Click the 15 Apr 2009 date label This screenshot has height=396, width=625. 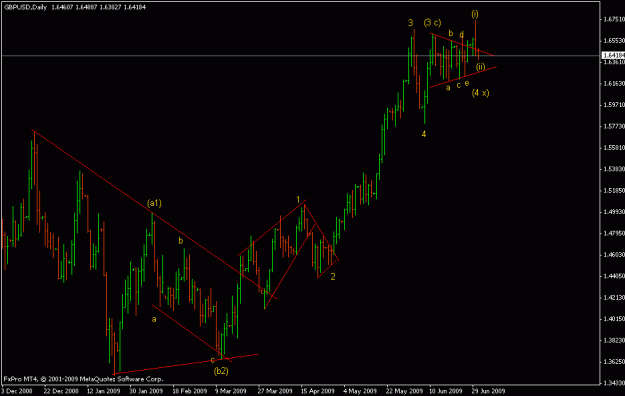click(318, 391)
